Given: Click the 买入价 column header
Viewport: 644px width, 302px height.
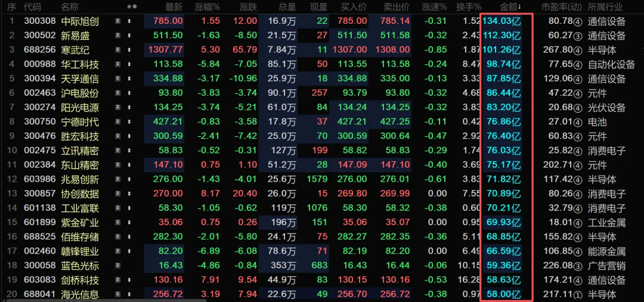Looking at the screenshot, I should 354,7.
